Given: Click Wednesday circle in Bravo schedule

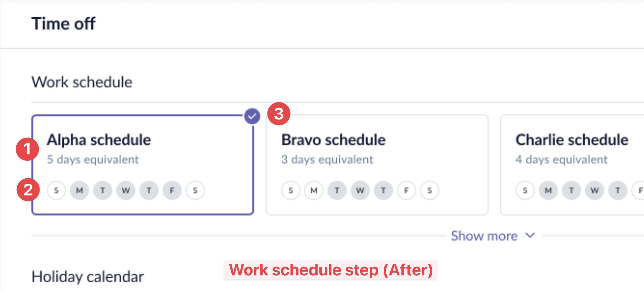Looking at the screenshot, I should [x=360, y=190].
